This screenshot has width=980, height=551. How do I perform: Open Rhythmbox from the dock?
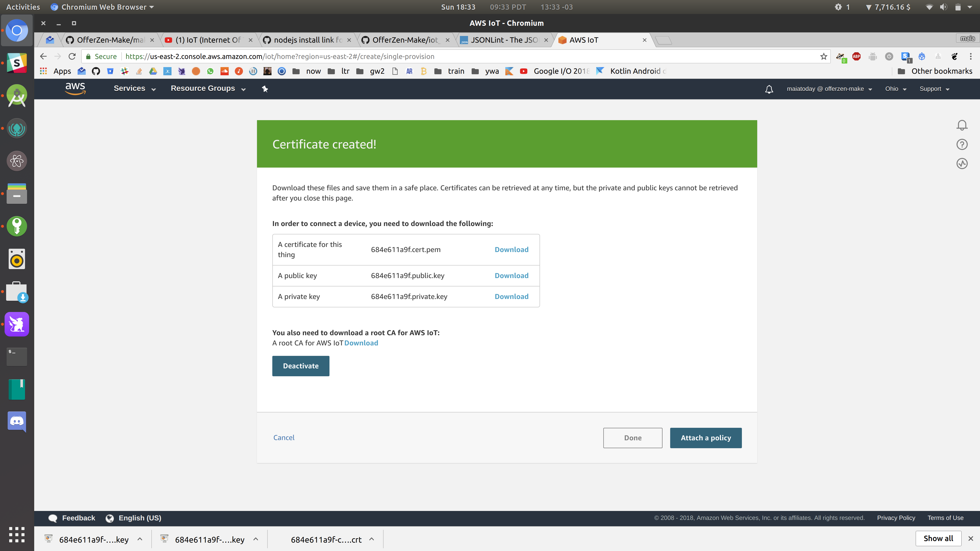17,259
